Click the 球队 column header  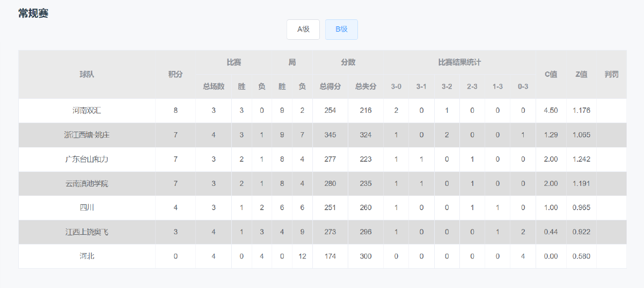tap(87, 74)
